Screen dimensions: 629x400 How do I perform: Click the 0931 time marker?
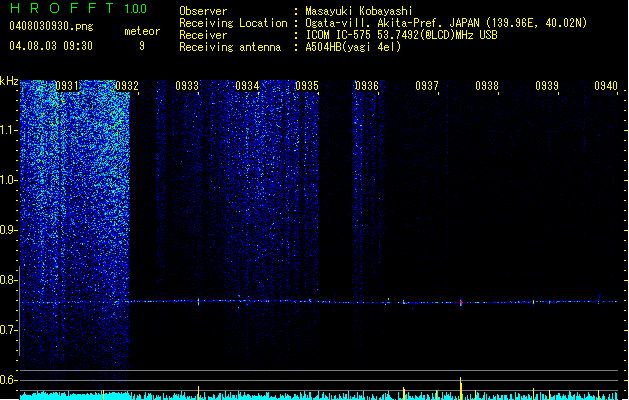[67, 86]
